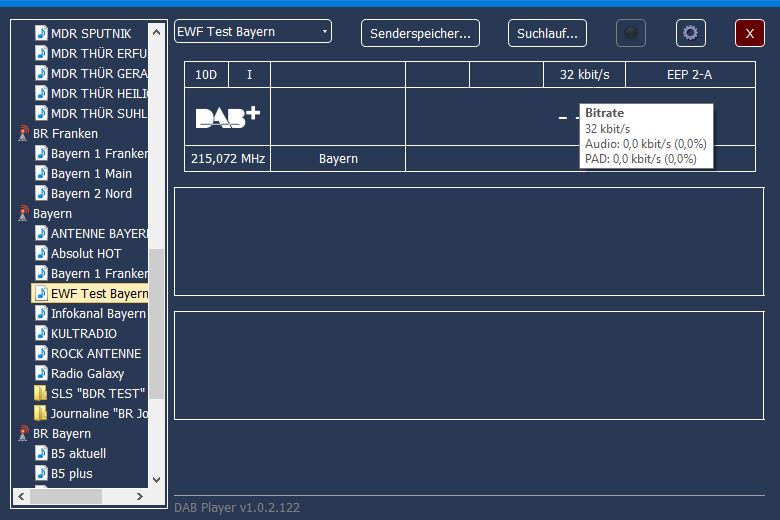The height and width of the screenshot is (520, 780).
Task: Click the DAB+ logo
Action: click(x=227, y=117)
